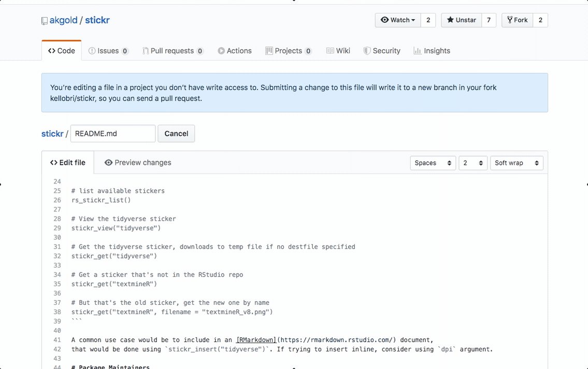Screen dimensions: 588x369
Task: Open the Insights tab
Action: pos(432,51)
